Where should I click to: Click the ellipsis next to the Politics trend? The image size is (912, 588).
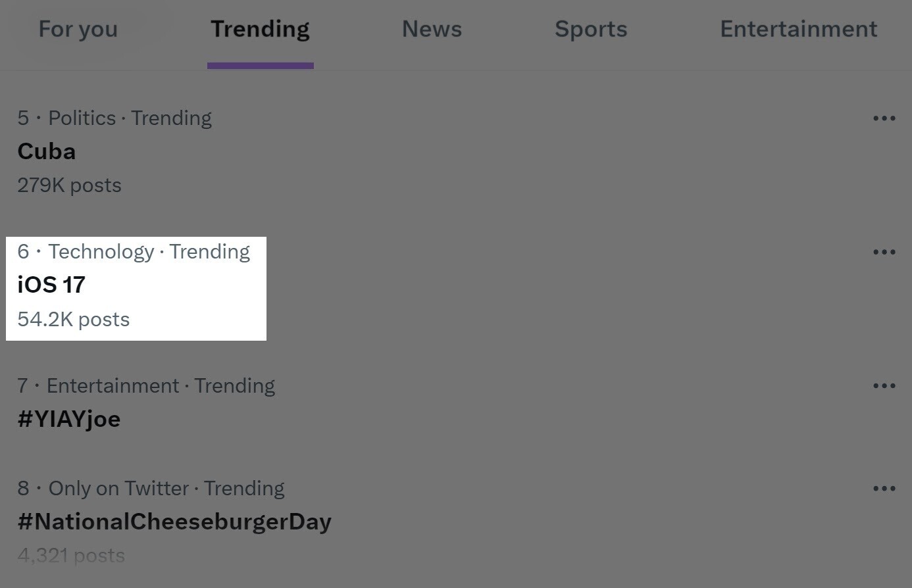pos(885,118)
